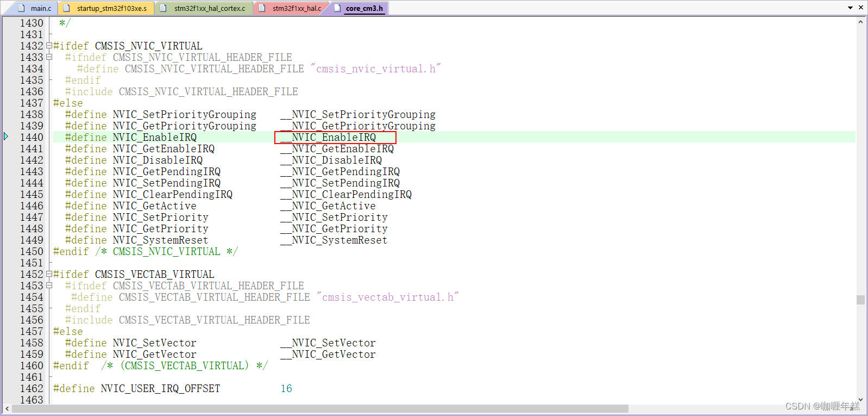Click the main.c file icon
Image resolution: width=868 pixels, height=416 pixels.
(22, 8)
